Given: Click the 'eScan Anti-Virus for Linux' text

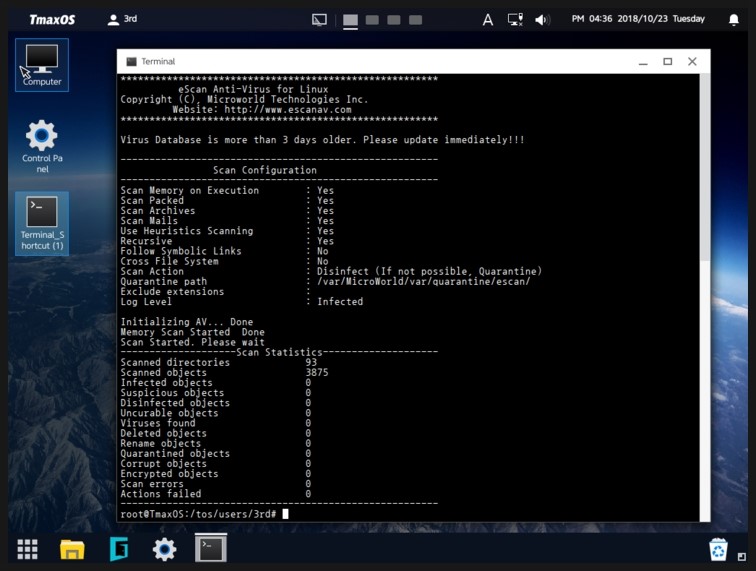Looking at the screenshot, I should [253, 89].
